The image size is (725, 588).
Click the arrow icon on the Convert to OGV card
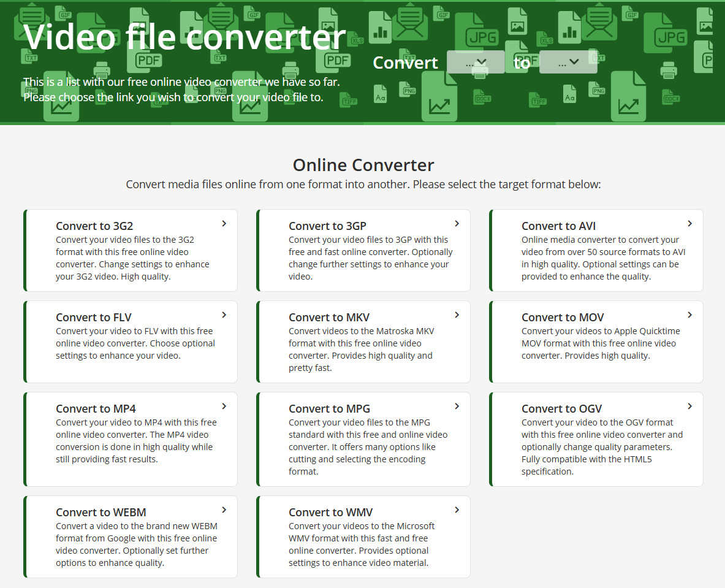point(689,406)
